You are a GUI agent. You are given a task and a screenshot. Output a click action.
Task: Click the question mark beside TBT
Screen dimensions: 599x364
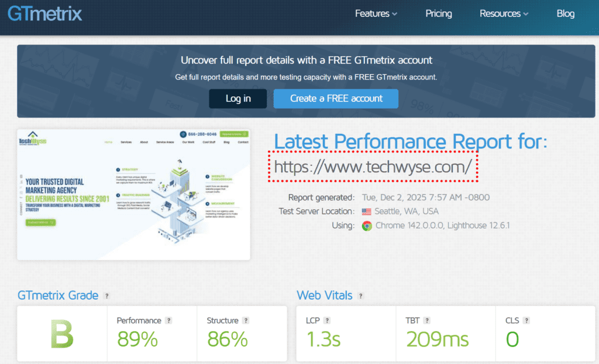point(426,321)
